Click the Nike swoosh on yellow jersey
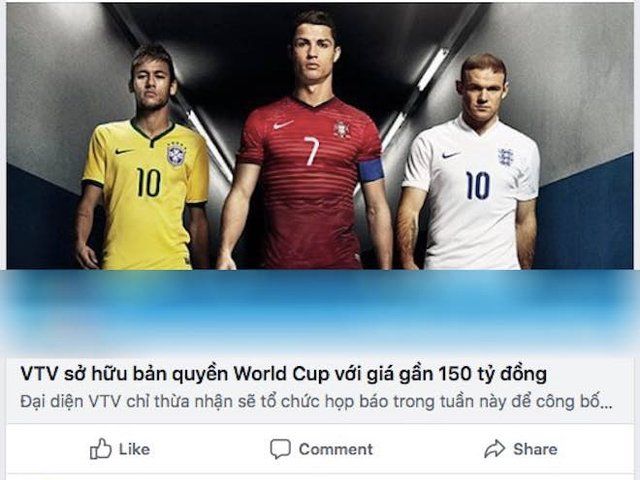The image size is (640, 480). [x=124, y=151]
